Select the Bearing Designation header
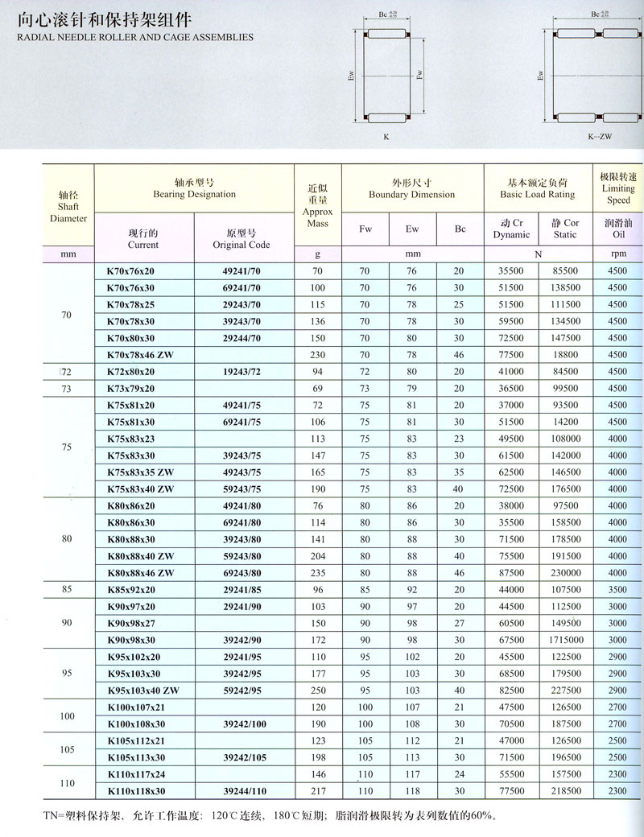The image size is (644, 837). click(x=193, y=188)
